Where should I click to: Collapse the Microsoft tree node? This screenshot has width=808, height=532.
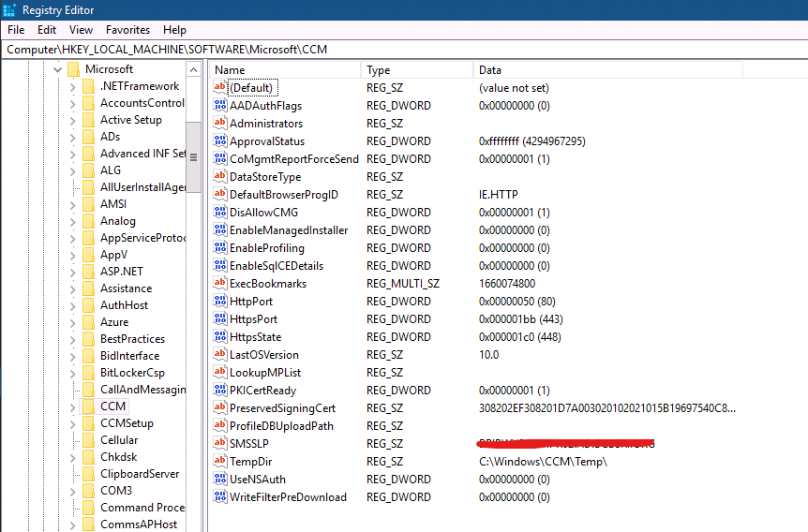[x=57, y=69]
